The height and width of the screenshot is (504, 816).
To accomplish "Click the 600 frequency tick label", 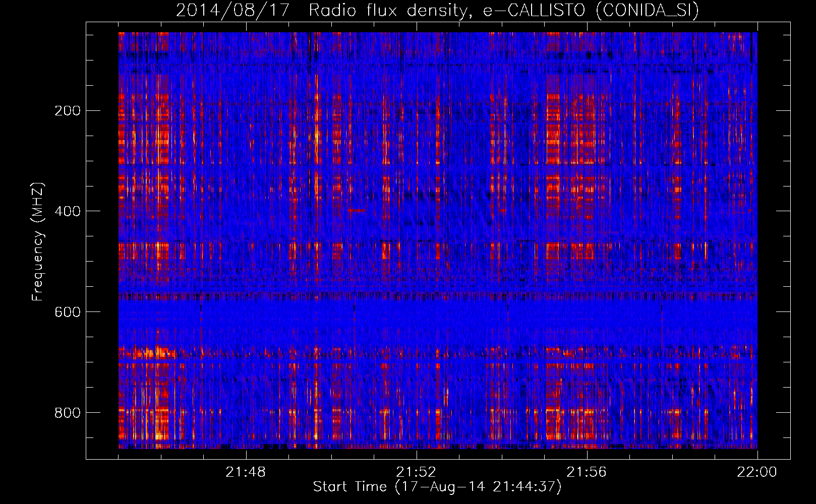I will point(68,312).
